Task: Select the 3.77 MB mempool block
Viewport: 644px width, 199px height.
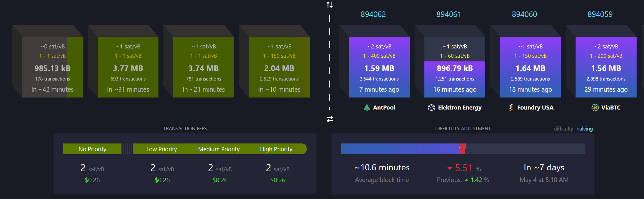Action: tap(128, 67)
